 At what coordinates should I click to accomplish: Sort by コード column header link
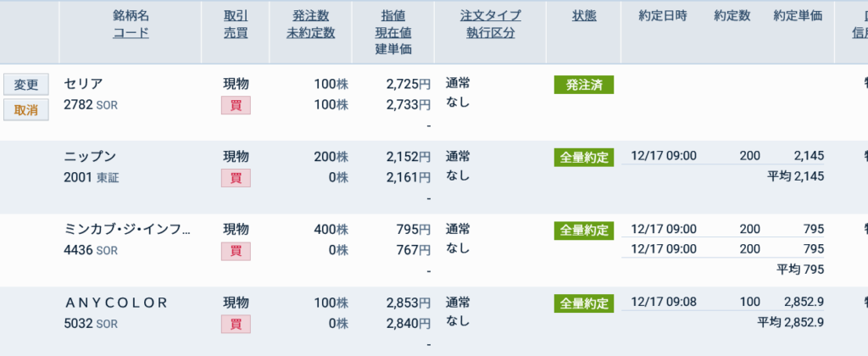tap(131, 33)
